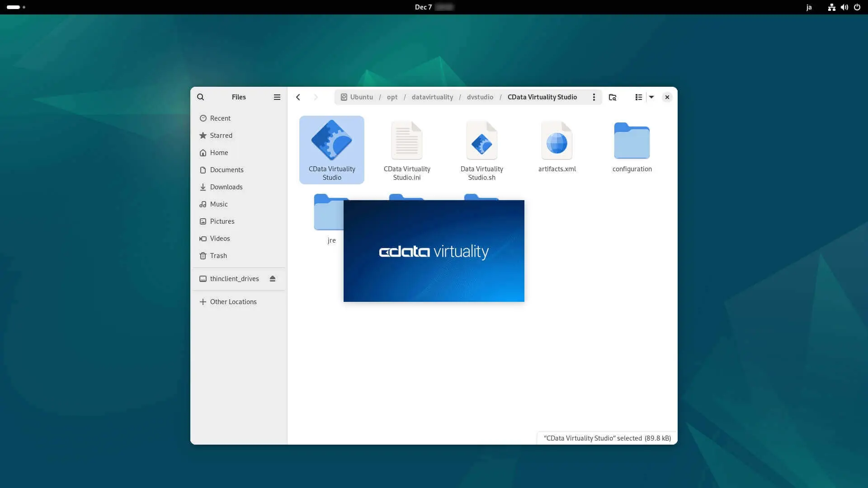Toggle list/grid view mode button
The width and height of the screenshot is (868, 488).
638,97
